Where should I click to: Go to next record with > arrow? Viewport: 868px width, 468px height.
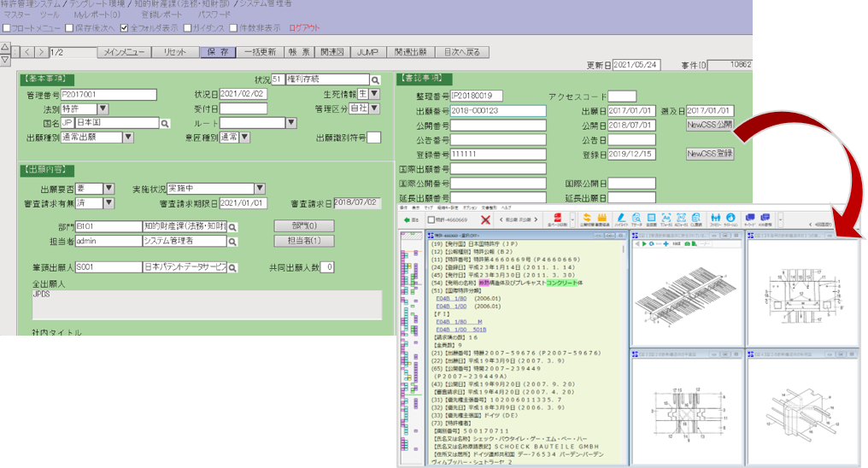(x=42, y=52)
